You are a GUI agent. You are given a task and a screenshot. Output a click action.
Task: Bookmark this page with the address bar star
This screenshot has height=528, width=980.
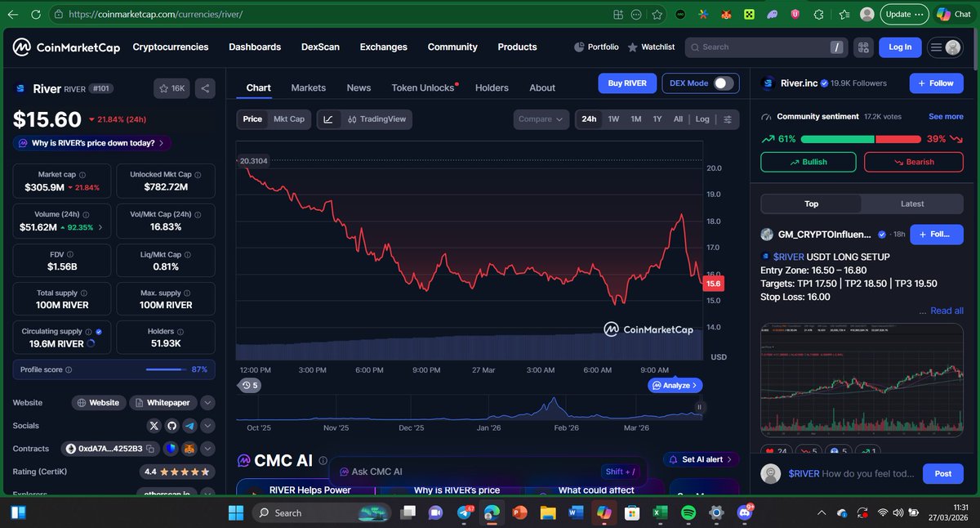tap(657, 14)
